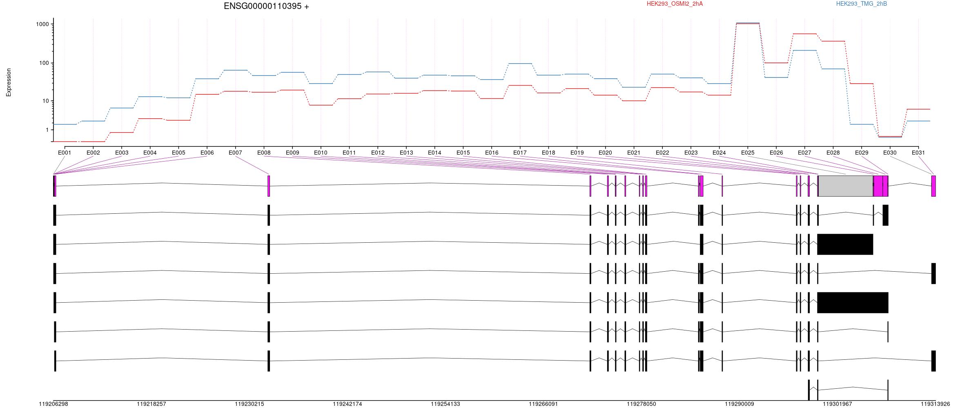
Task: Click exon label E010
Action: click(x=321, y=153)
